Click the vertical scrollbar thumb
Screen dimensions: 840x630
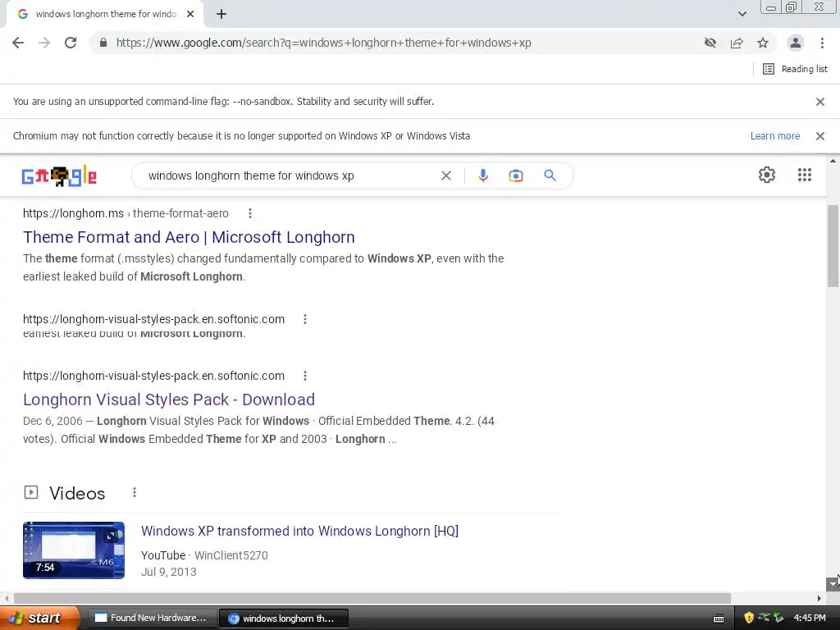coord(833,246)
